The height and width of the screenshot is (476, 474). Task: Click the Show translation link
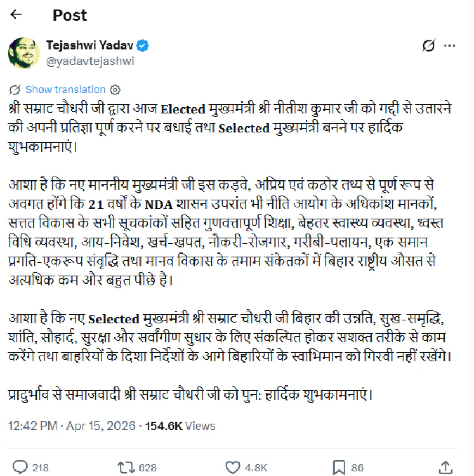(65, 89)
